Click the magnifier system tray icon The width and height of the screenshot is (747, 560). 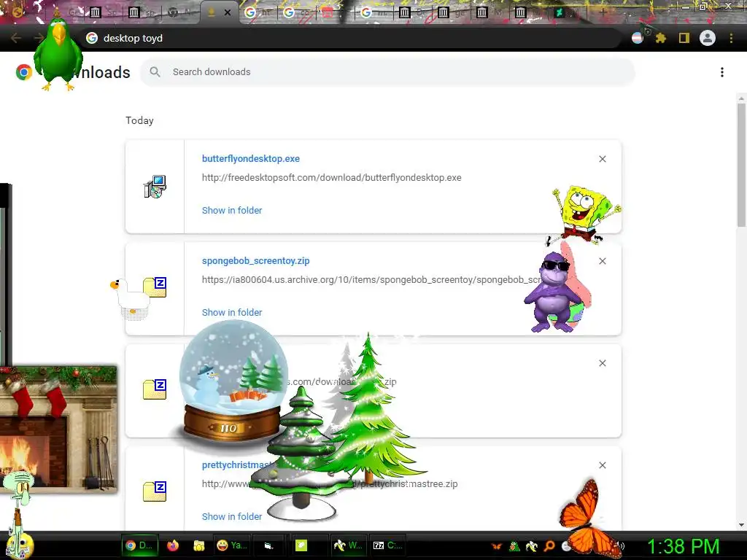pyautogui.click(x=549, y=546)
